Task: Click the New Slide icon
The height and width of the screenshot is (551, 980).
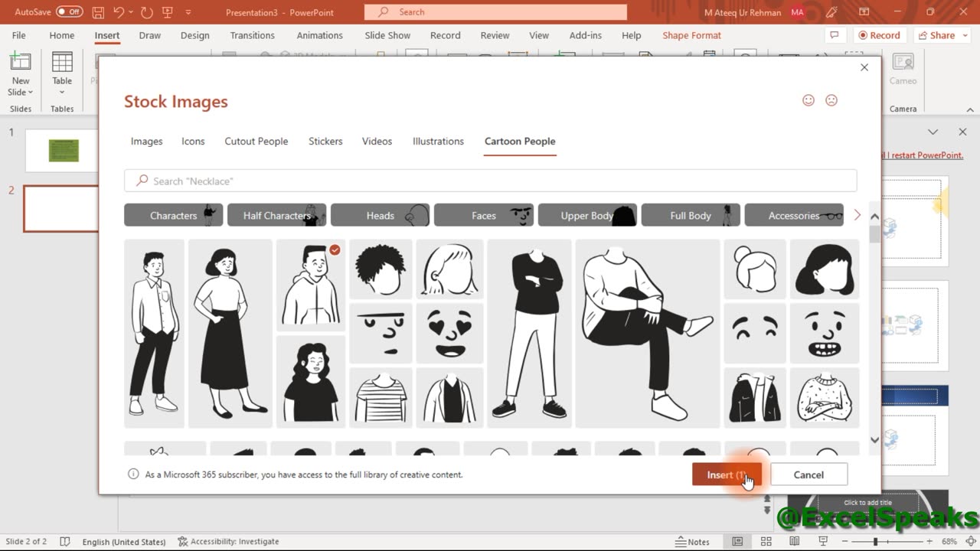Action: point(21,63)
